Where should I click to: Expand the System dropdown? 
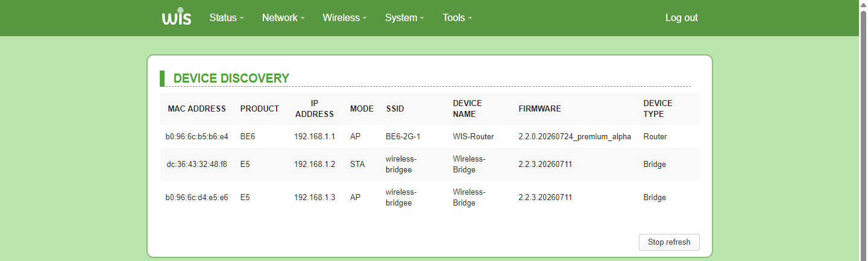click(404, 18)
